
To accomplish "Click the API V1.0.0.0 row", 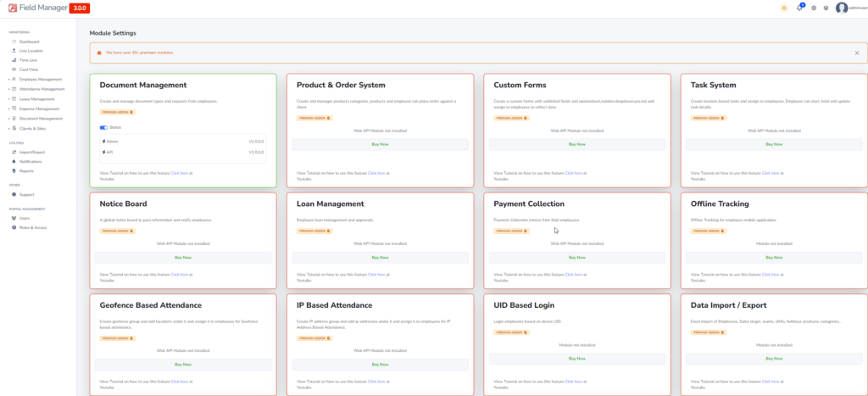I will 183,152.
